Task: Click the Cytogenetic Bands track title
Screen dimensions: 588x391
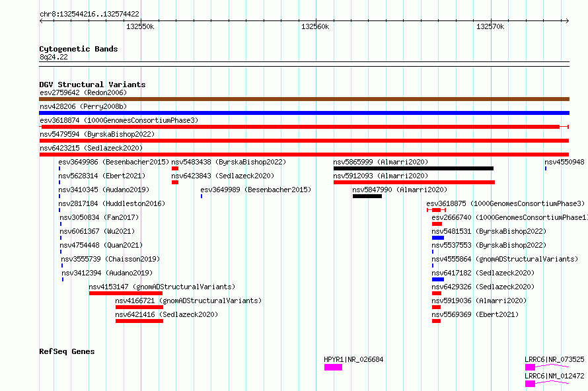Action: [x=79, y=49]
